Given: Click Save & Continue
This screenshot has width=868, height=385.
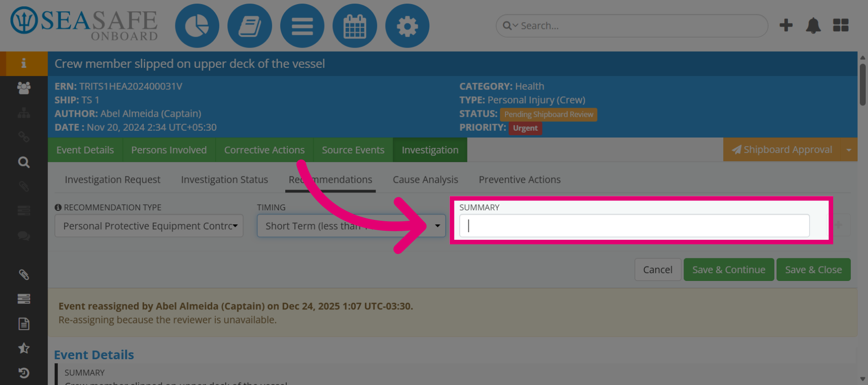Looking at the screenshot, I should (x=729, y=270).
